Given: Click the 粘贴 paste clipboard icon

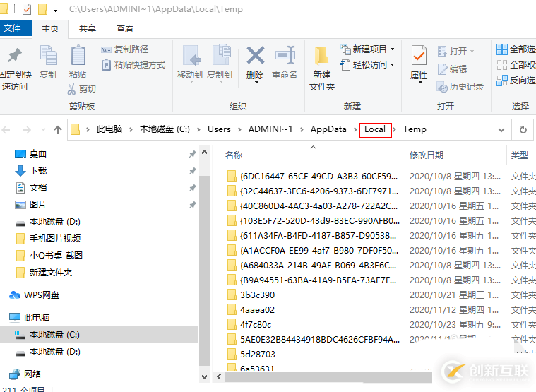Looking at the screenshot, I should [78, 55].
